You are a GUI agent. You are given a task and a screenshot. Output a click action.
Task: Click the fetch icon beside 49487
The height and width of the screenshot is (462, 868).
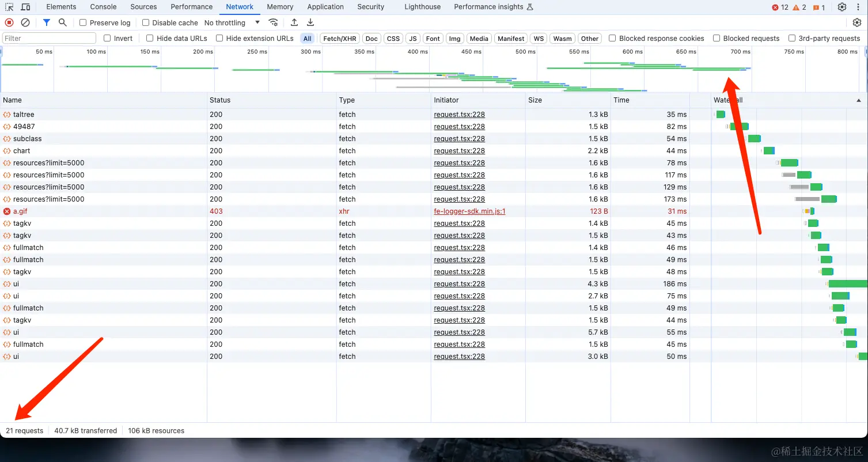tap(7, 127)
